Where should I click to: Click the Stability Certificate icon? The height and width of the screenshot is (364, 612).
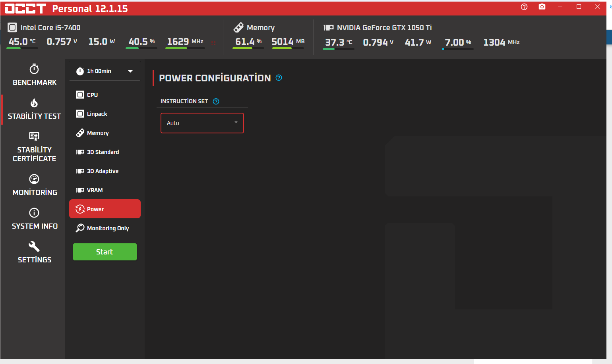(x=35, y=136)
